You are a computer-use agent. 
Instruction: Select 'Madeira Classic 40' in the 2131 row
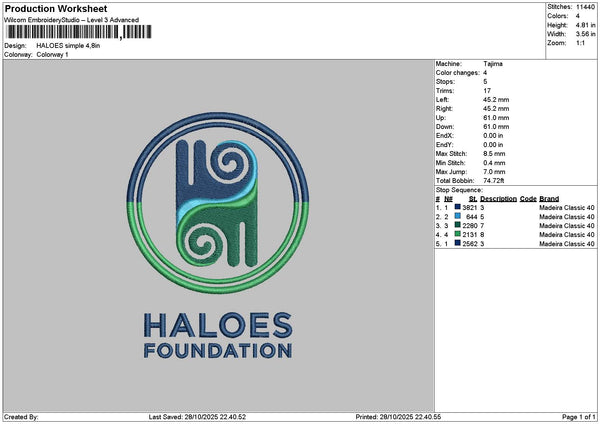(567, 235)
